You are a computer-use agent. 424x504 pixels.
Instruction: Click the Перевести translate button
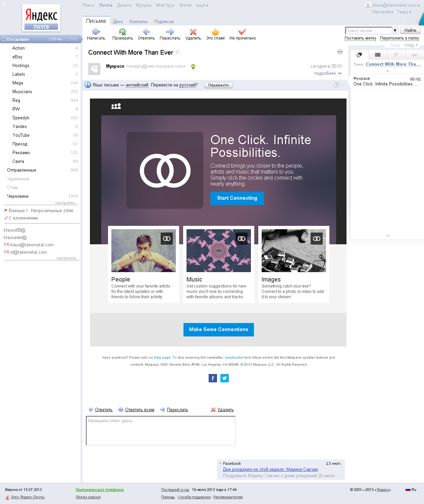(218, 85)
